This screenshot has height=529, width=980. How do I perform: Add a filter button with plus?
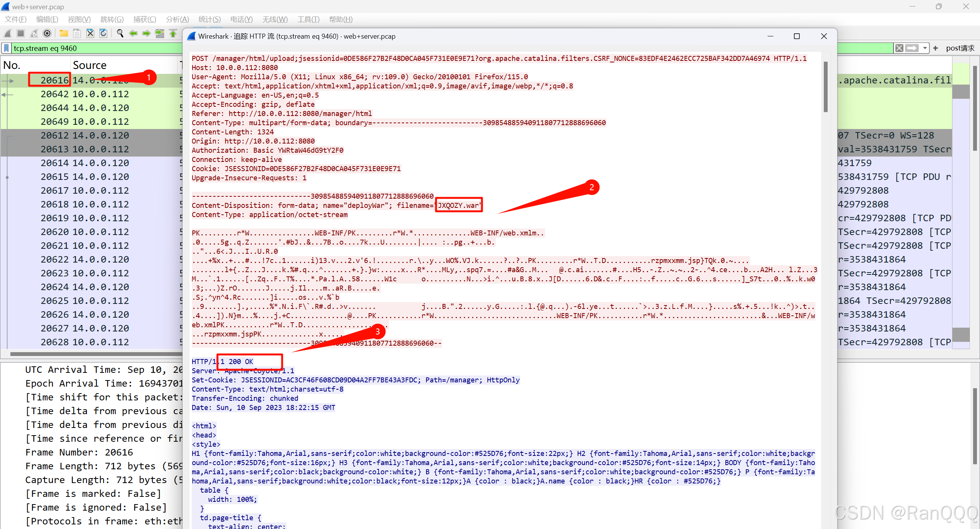pos(936,48)
